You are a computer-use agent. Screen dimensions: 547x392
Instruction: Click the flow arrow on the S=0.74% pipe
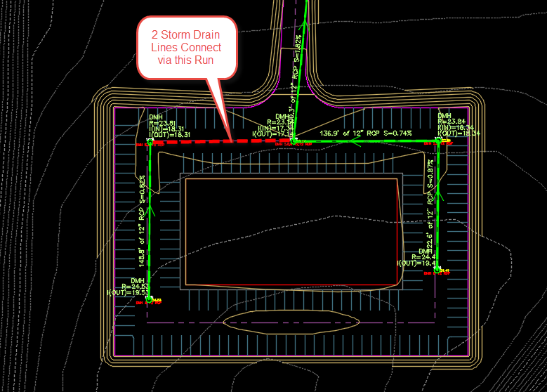click(x=355, y=141)
